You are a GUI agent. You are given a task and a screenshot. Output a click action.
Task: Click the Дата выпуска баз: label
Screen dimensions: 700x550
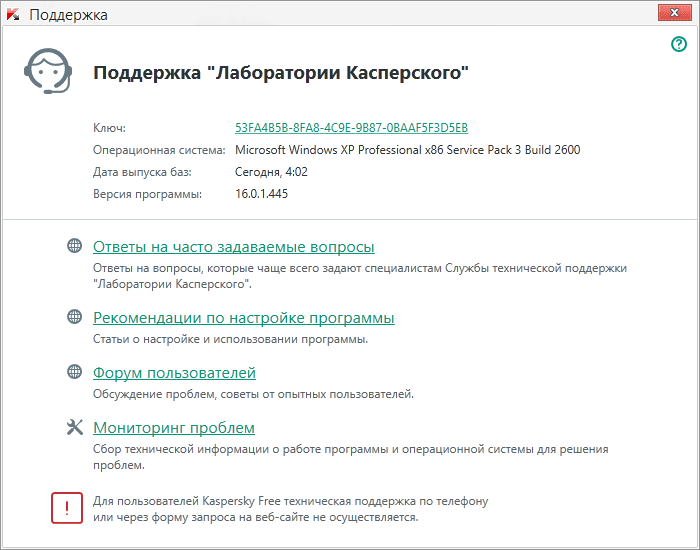(142, 172)
